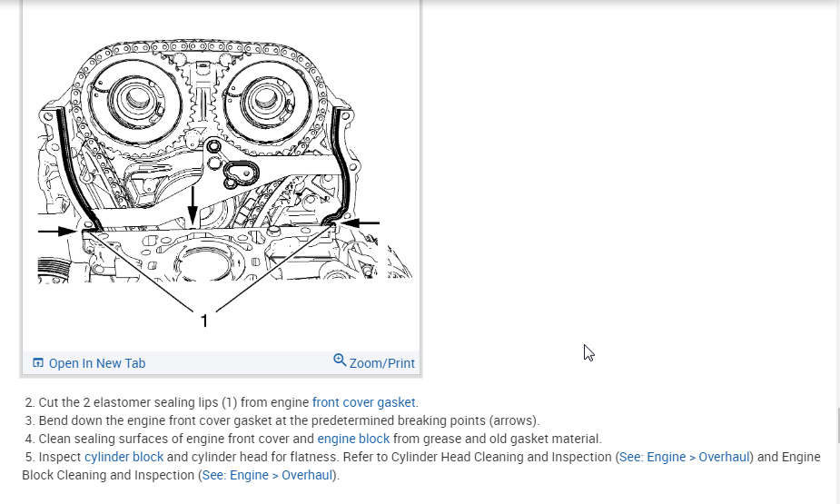
Task: Click the Open In New Tab icon
Action: pyautogui.click(x=38, y=363)
